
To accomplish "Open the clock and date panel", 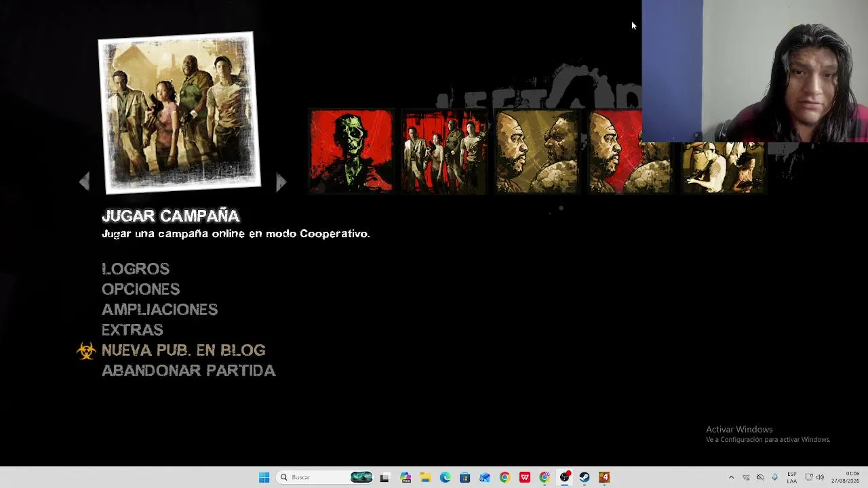I will (x=846, y=477).
